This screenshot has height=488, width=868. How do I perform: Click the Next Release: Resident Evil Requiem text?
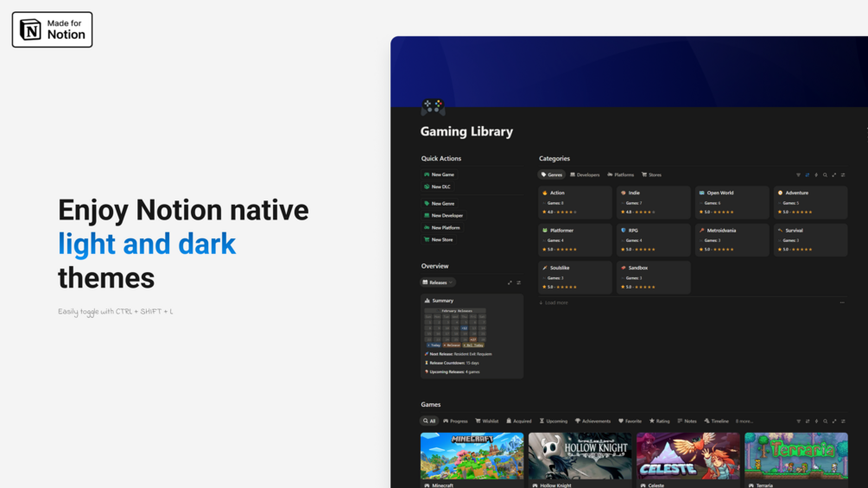[459, 354]
